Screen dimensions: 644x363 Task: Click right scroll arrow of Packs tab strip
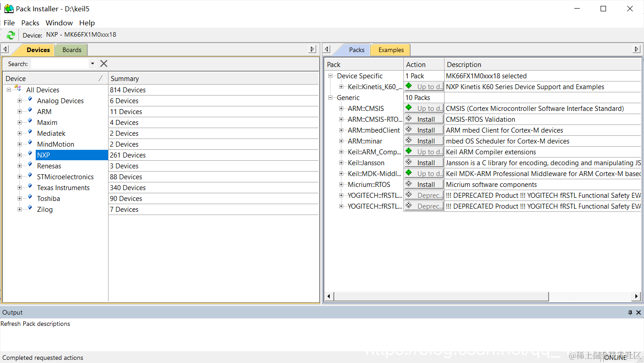(x=636, y=49)
